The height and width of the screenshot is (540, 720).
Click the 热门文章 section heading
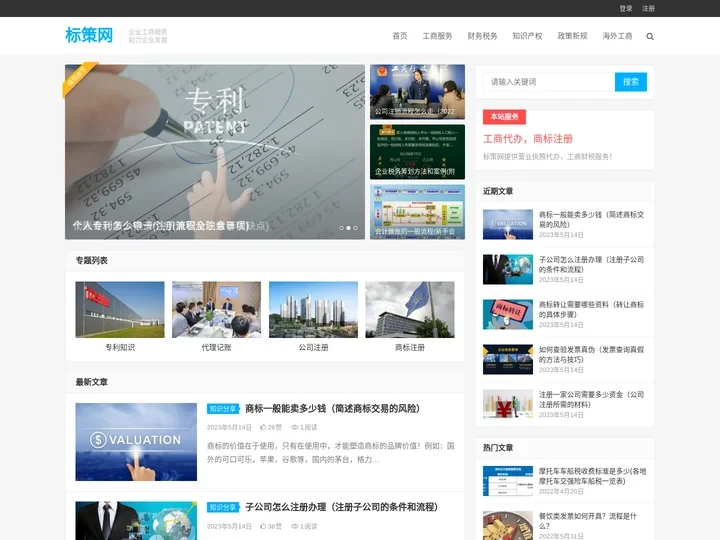pyautogui.click(x=498, y=447)
